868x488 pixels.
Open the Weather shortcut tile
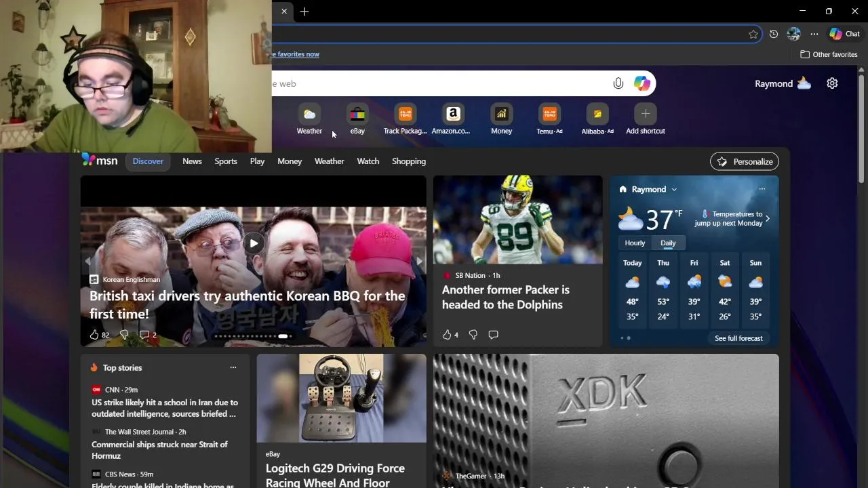point(309,120)
